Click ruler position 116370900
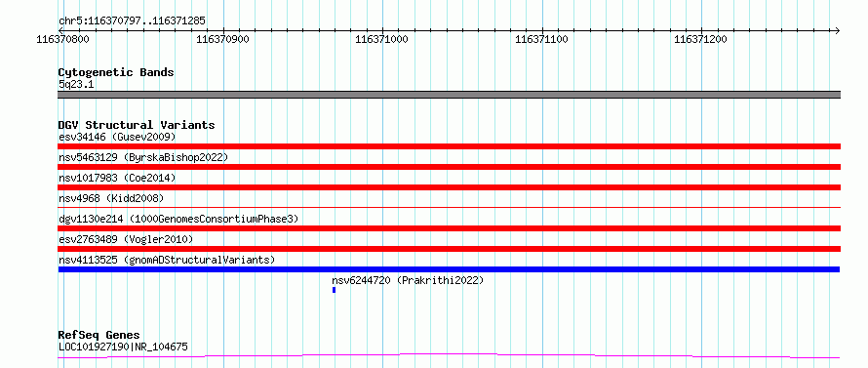The image size is (868, 368). click(x=222, y=39)
